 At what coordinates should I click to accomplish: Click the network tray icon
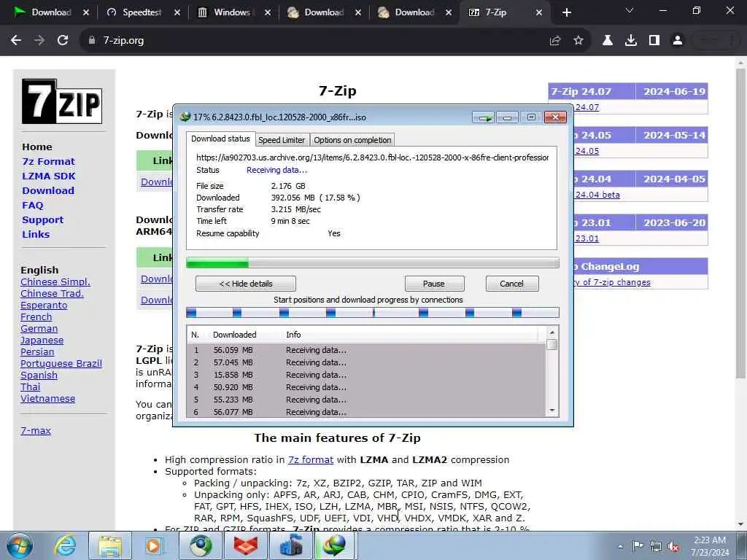[656, 546]
